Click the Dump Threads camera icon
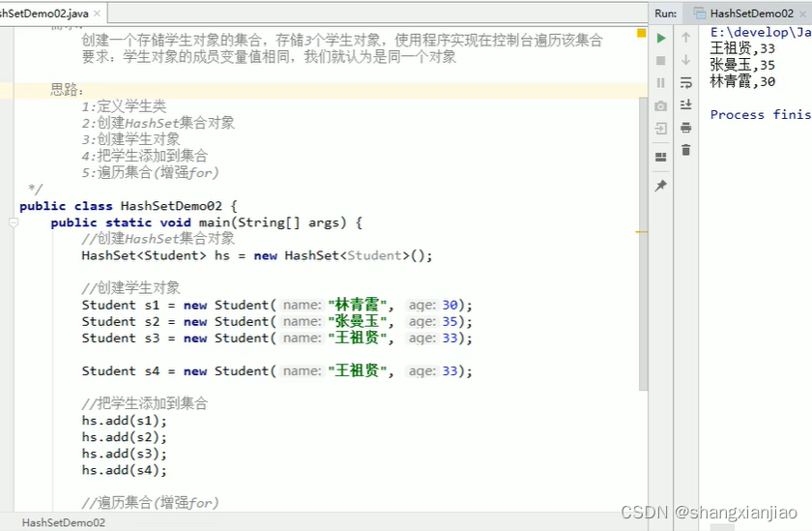The width and height of the screenshot is (812, 531). click(661, 106)
